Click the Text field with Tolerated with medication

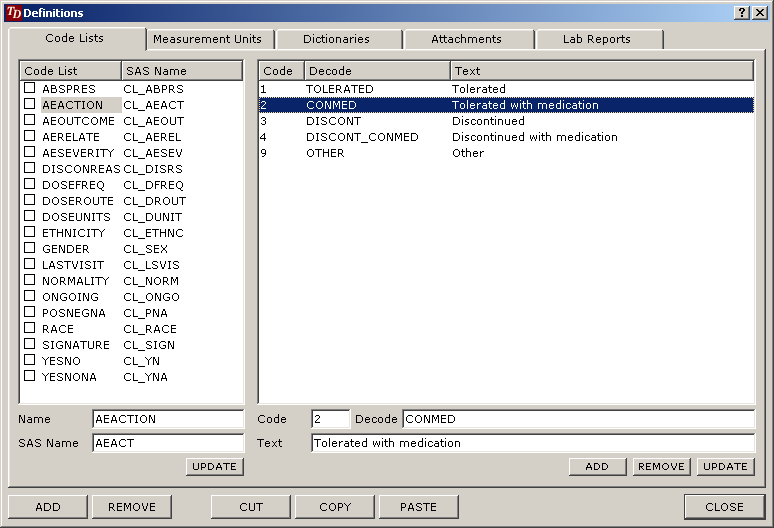[532, 443]
